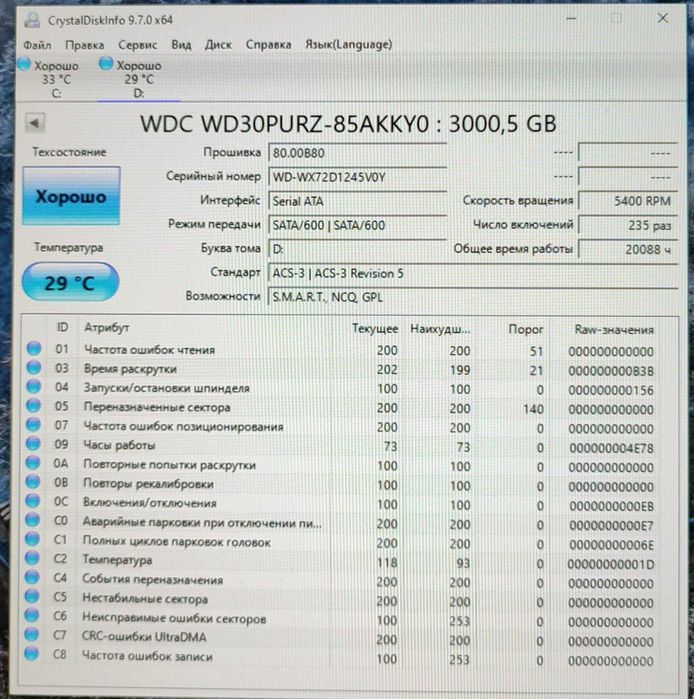
Task: Click the status circle for attribute C4
Action: [32, 577]
